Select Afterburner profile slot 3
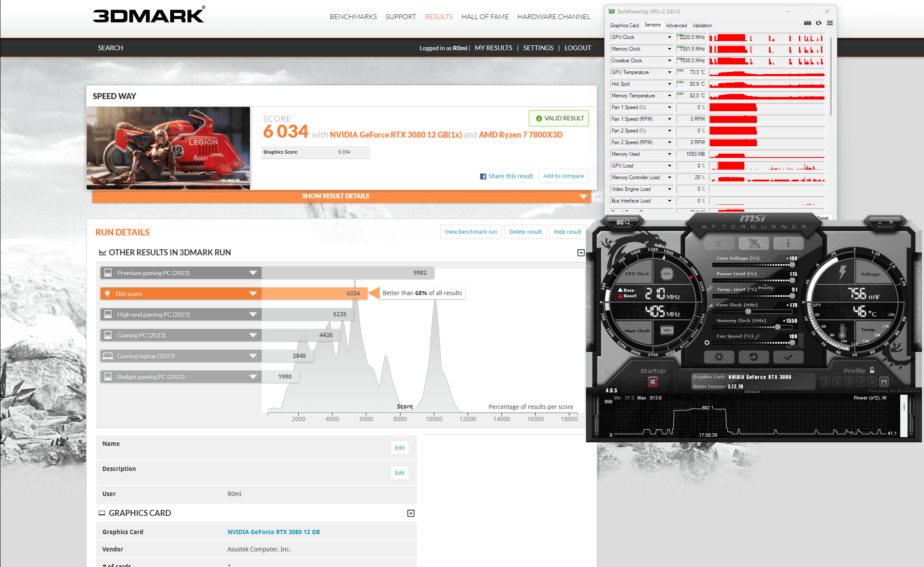 (x=849, y=382)
